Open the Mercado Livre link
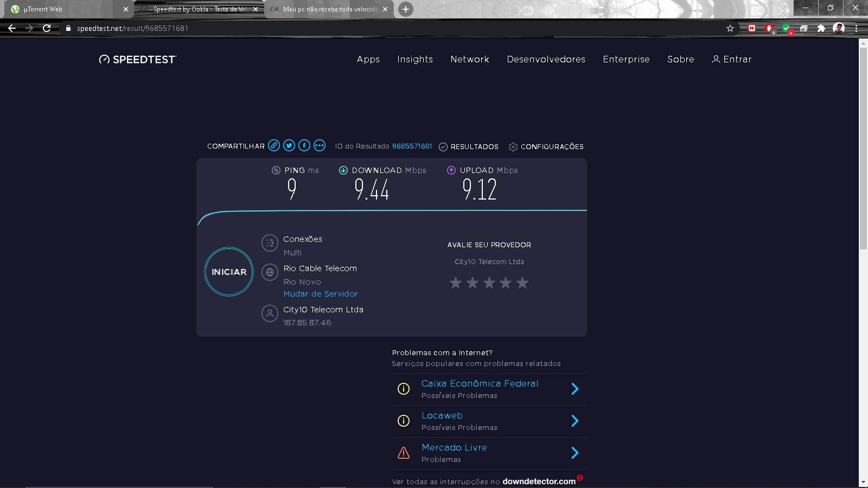This screenshot has height=488, width=868. coord(454,447)
